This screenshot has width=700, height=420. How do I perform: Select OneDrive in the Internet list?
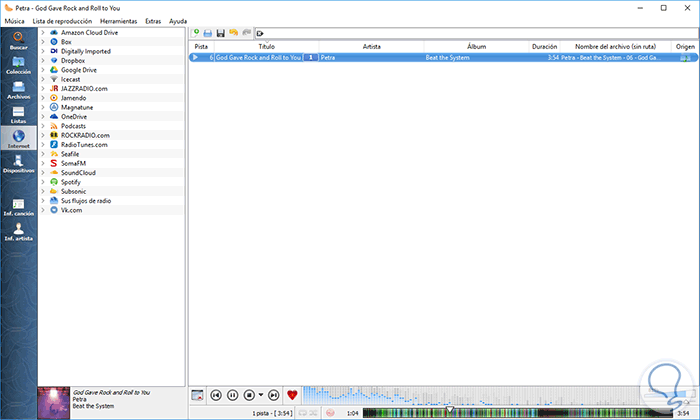pyautogui.click(x=74, y=116)
